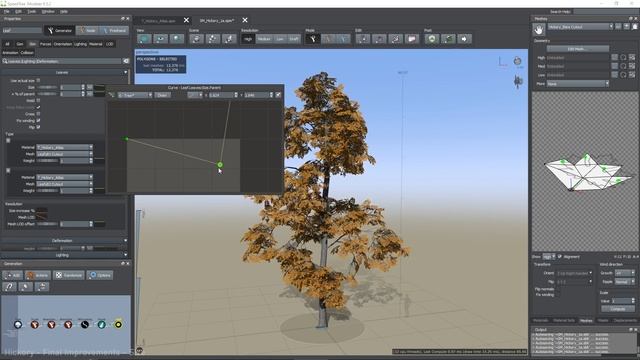The height and width of the screenshot is (360, 640).
Task: Click the tree icon at viewport's right edge
Action: pos(518,82)
